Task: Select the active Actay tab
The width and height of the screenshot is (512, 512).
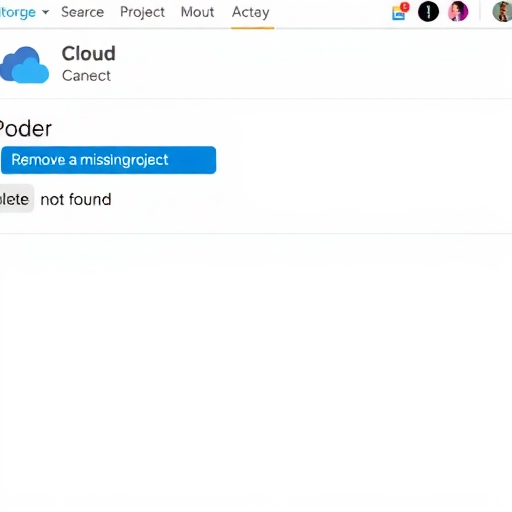Action: [251, 13]
